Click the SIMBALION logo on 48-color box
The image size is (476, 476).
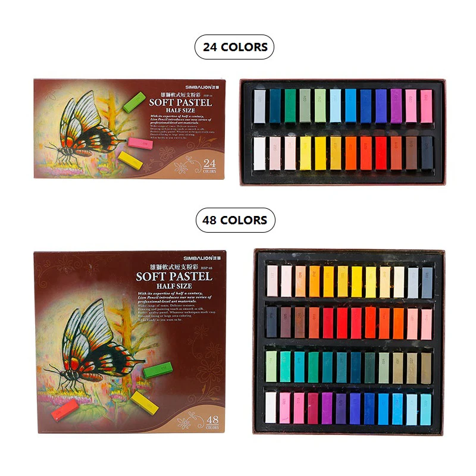[202, 258]
